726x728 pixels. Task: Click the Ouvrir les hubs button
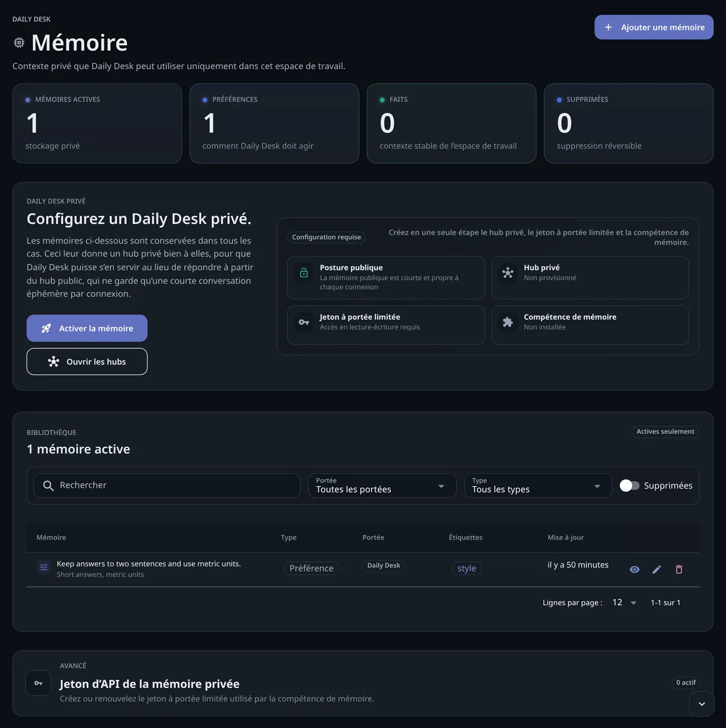[87, 362]
